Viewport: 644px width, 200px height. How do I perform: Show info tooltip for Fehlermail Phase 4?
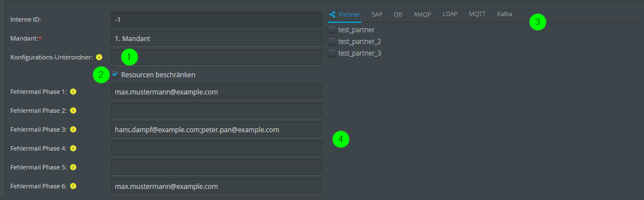point(73,148)
